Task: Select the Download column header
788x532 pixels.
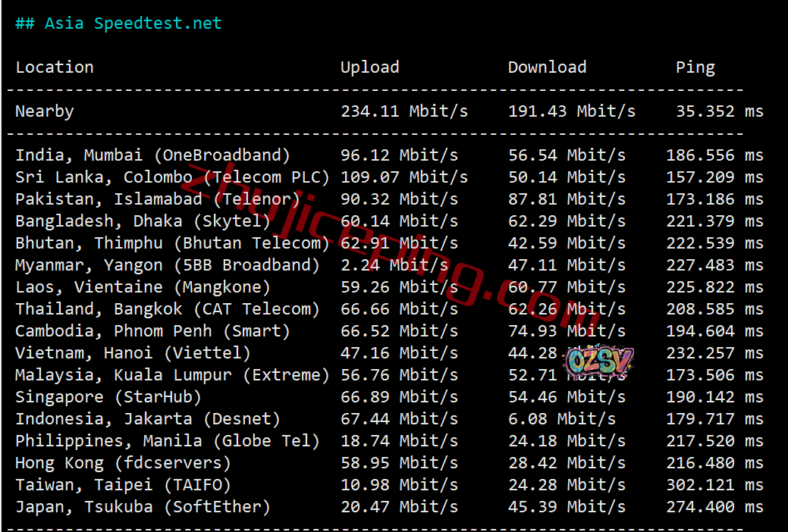Action: [x=548, y=67]
